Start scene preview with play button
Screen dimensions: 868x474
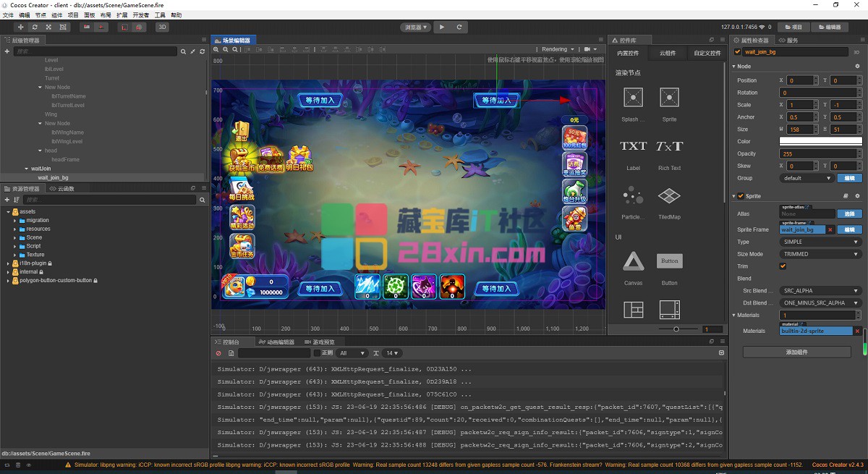coord(442,27)
